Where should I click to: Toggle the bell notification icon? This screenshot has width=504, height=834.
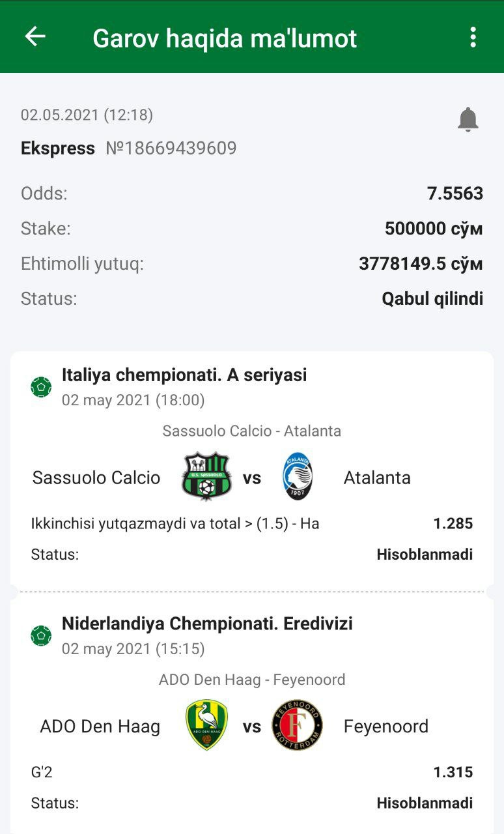[x=468, y=120]
